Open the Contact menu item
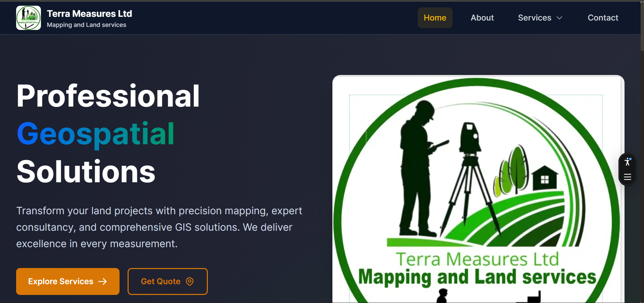 [603, 17]
